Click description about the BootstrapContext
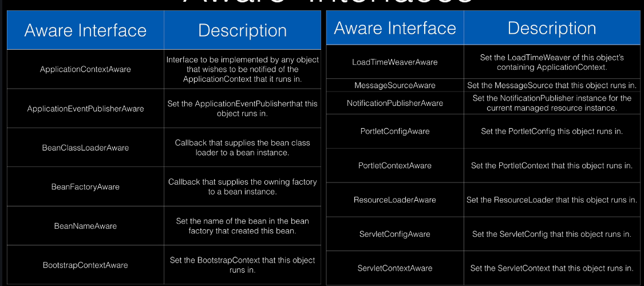 point(242,265)
